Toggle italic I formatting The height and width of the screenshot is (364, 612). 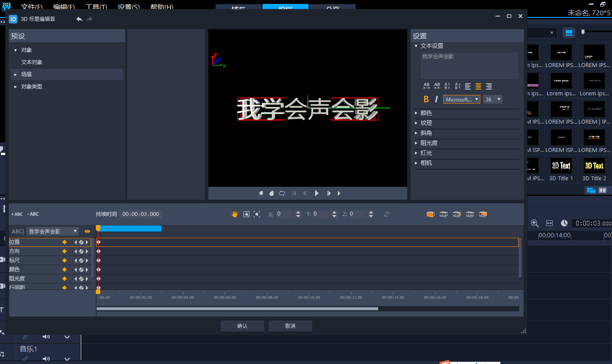click(x=436, y=99)
